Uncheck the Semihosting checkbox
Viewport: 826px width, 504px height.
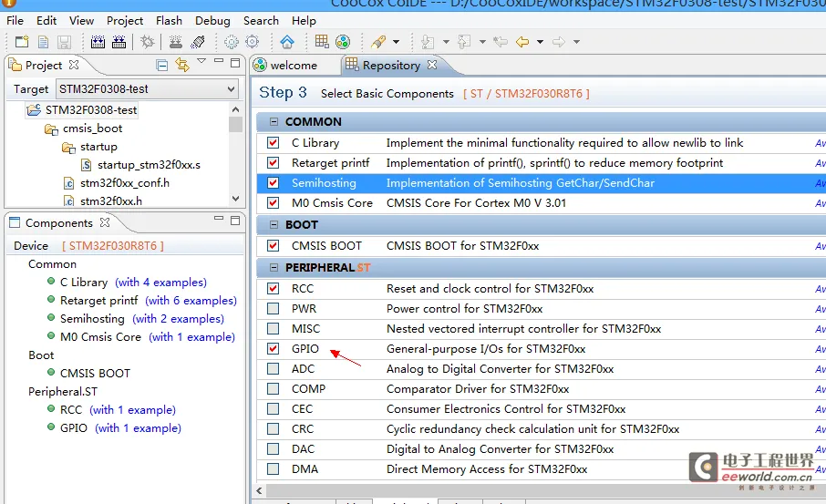tap(273, 183)
